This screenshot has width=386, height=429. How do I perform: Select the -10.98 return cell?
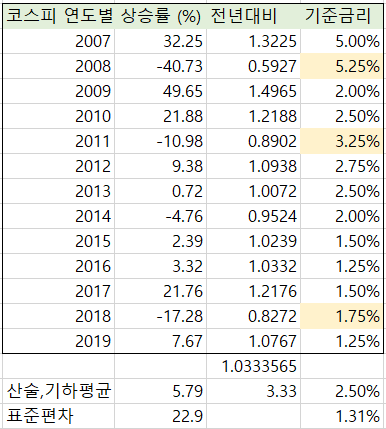160,141
